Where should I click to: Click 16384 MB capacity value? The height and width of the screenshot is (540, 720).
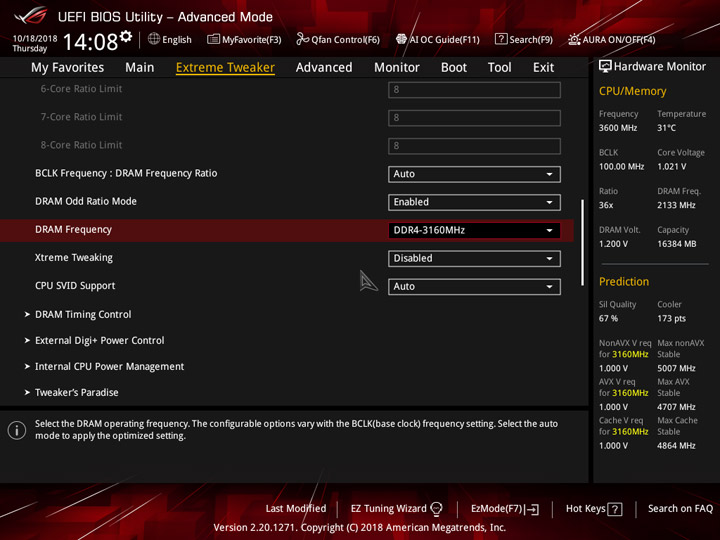coord(677,244)
